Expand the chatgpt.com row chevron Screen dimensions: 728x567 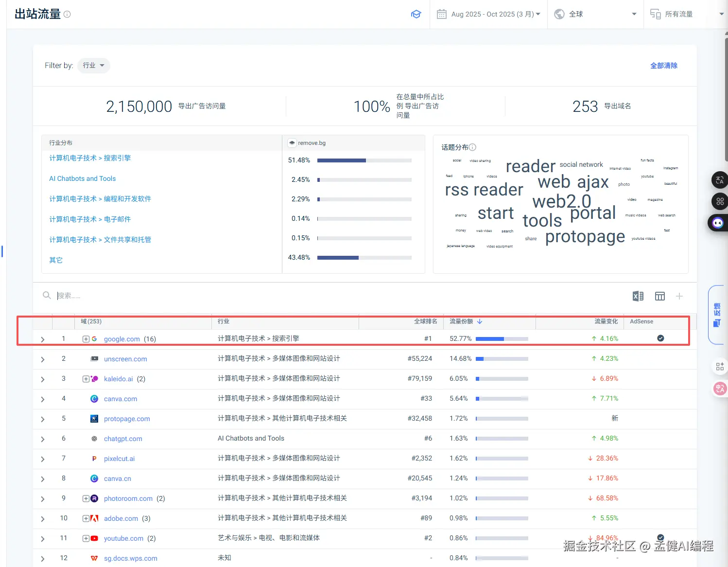pos(43,439)
